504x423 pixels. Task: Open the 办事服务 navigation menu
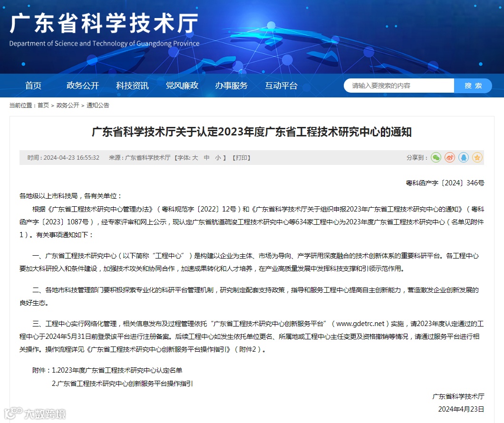click(232, 86)
